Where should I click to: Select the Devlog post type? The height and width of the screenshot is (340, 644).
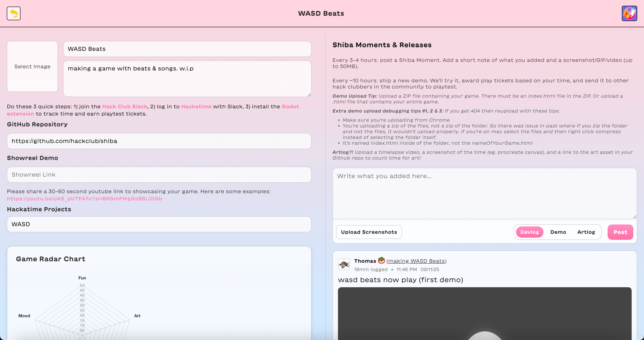pos(529,232)
